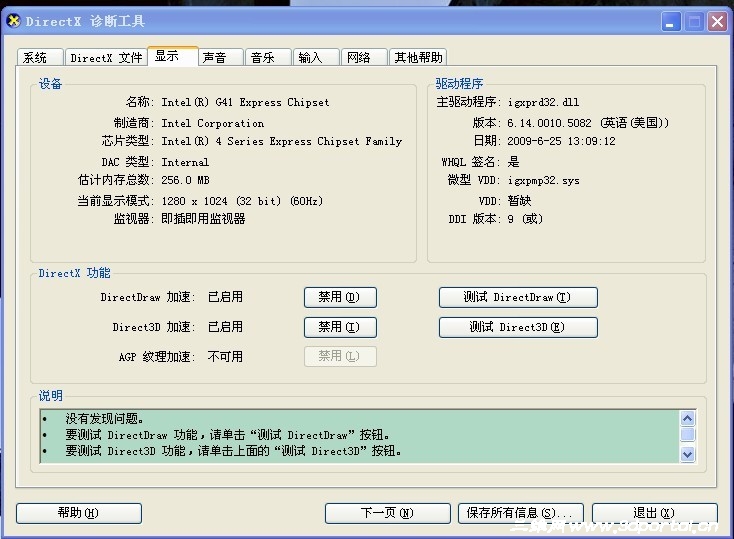Screen dimensions: 734x539
Task: Select the 显示 tab
Action: tap(173, 56)
